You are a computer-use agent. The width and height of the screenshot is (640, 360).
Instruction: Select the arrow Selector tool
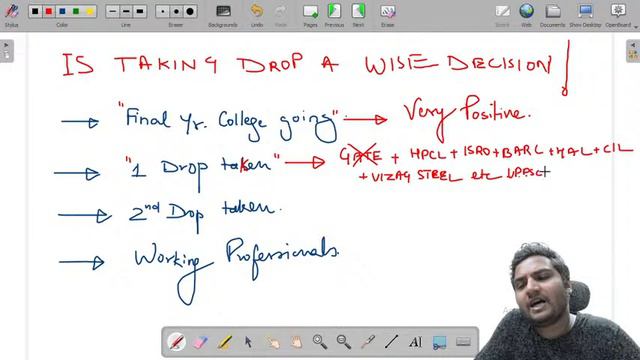248,342
